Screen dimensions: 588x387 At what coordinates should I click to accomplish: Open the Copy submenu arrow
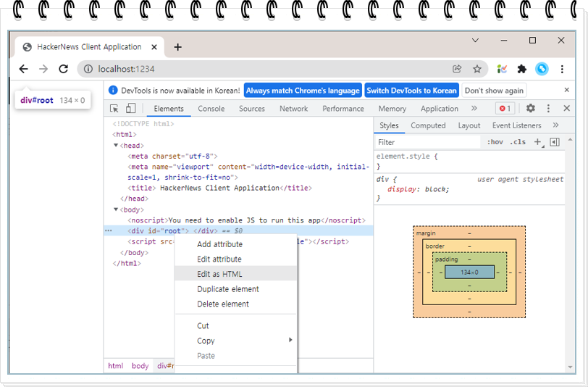coord(290,340)
